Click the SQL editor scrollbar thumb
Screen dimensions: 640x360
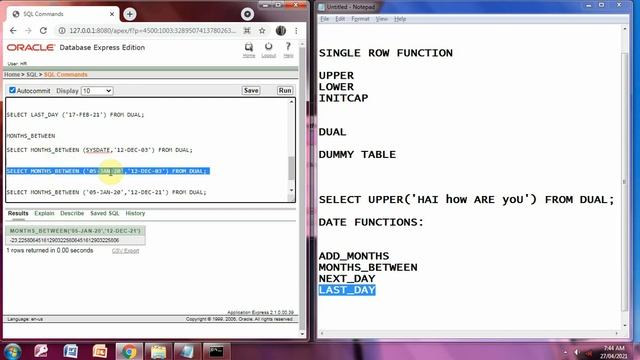[291, 168]
